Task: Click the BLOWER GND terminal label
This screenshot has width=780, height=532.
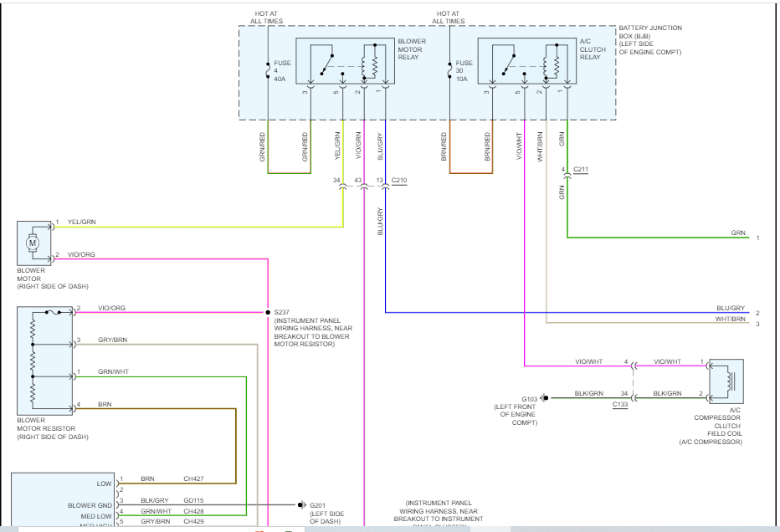Action: coord(90,505)
